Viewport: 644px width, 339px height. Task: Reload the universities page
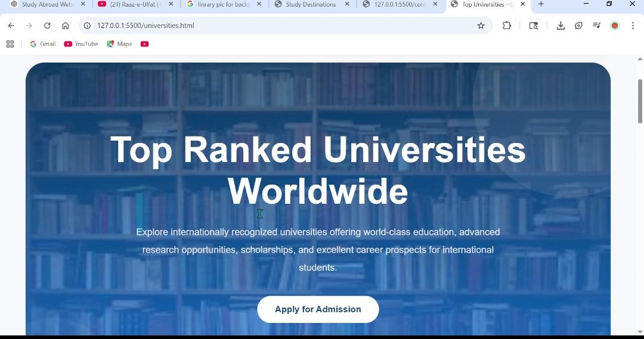coord(47,26)
